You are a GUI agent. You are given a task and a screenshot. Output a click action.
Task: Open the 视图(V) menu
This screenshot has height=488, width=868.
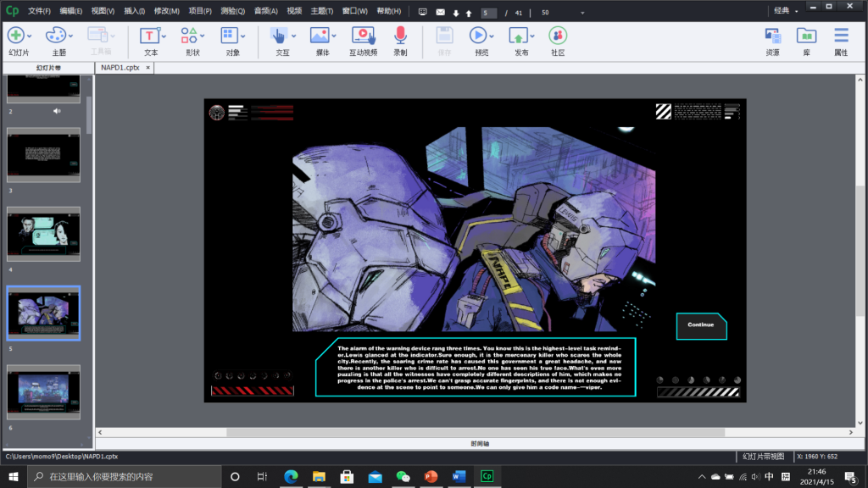(103, 11)
